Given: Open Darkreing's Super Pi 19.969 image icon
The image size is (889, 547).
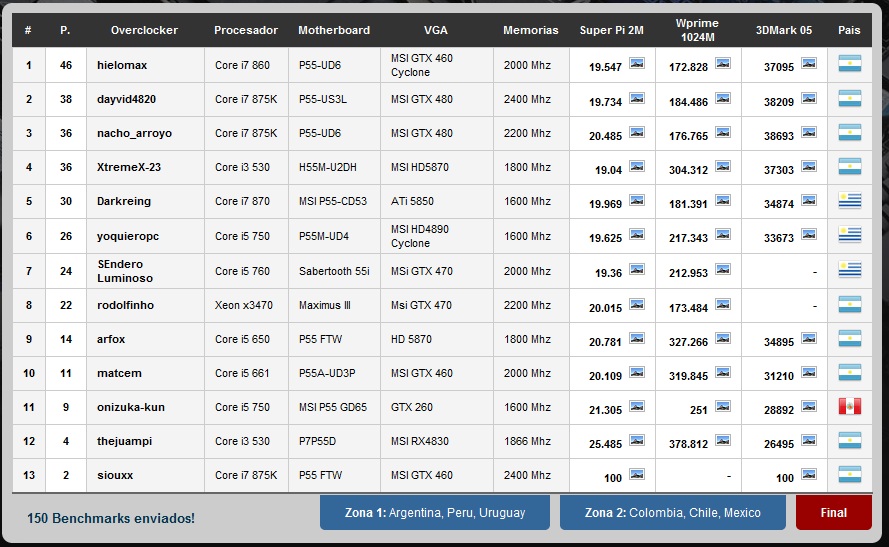Looking at the screenshot, I should tap(637, 201).
